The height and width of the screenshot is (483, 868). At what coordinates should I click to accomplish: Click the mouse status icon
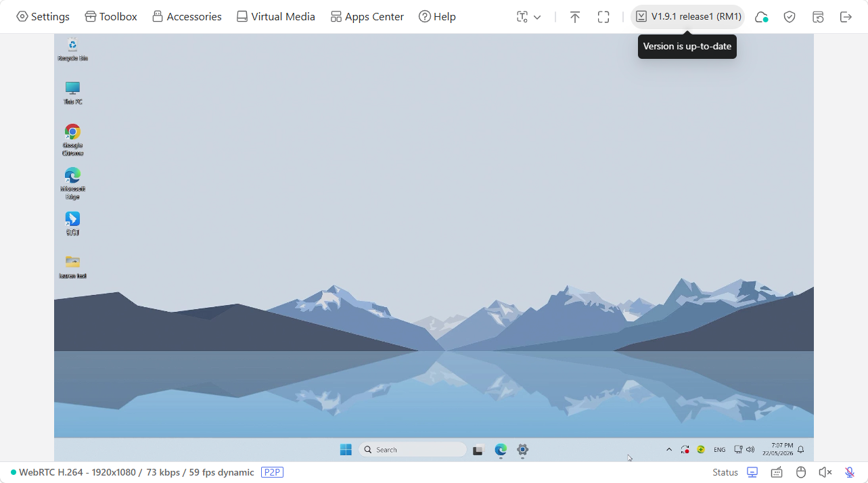click(801, 472)
